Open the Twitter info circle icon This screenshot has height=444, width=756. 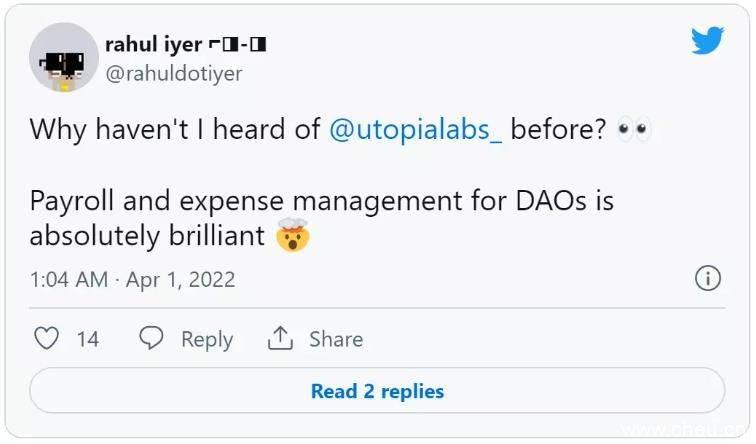[708, 278]
